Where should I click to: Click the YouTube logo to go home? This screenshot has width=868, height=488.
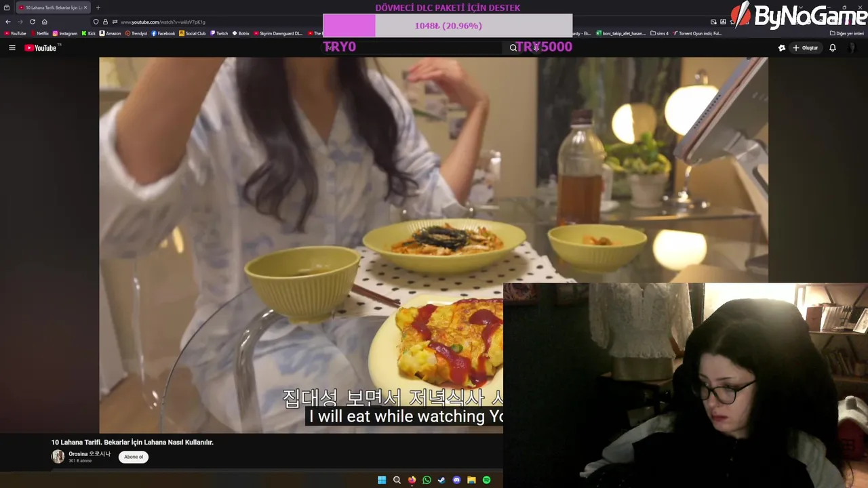click(42, 47)
